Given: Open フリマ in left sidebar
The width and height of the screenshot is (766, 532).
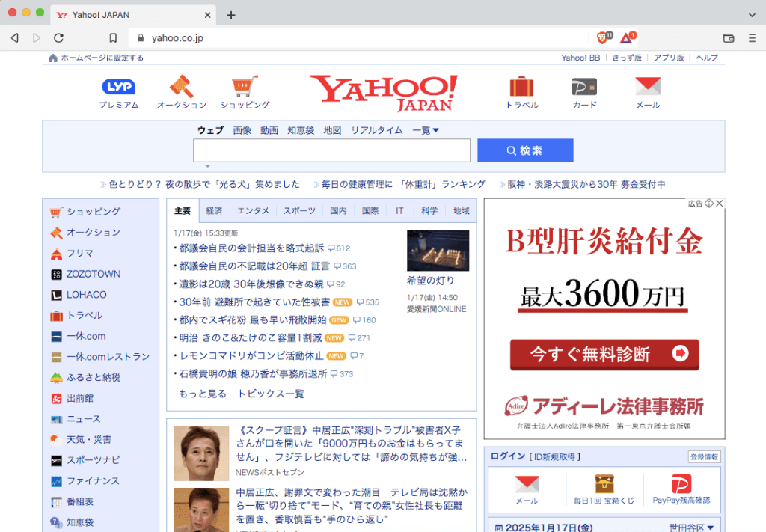Looking at the screenshot, I should (x=72, y=253).
